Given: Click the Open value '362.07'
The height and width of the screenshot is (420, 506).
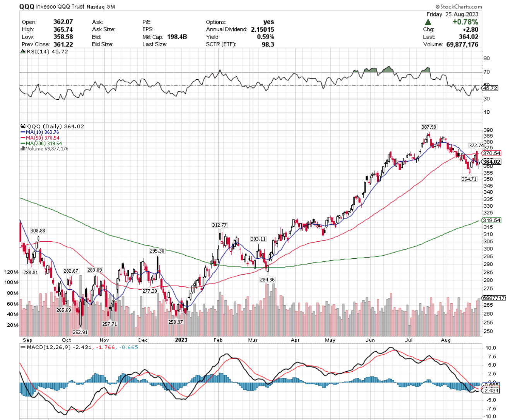Looking at the screenshot, I should click(x=63, y=22).
